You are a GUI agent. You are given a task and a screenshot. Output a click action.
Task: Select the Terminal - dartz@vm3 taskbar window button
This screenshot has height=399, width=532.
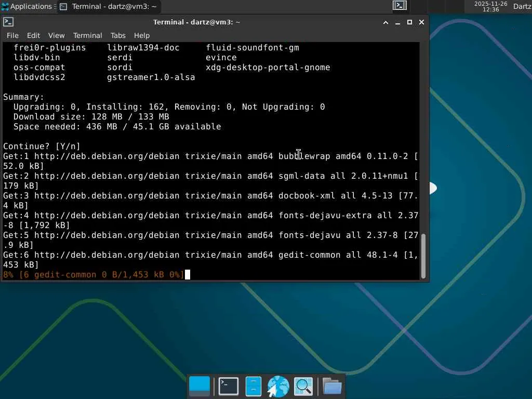pos(109,6)
